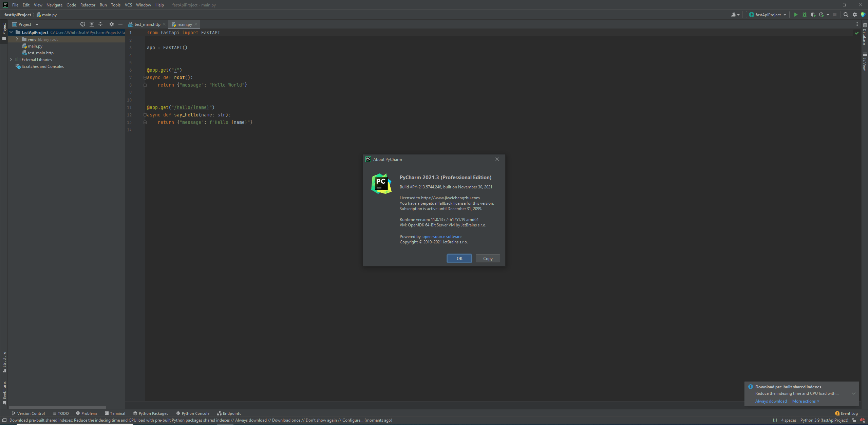The image size is (868, 425).
Task: Click the read-only lock icon in status bar
Action: tap(854, 420)
